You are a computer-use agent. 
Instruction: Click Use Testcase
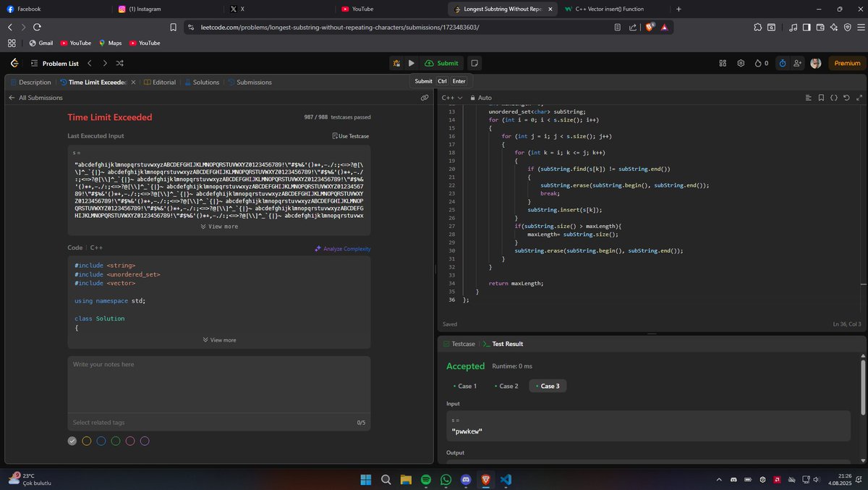[x=350, y=136]
